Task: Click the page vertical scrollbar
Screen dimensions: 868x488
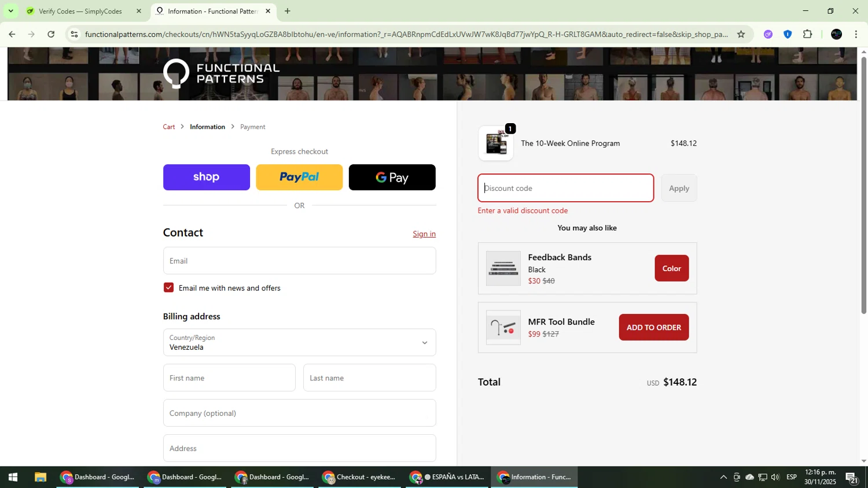Action: tap(863, 185)
